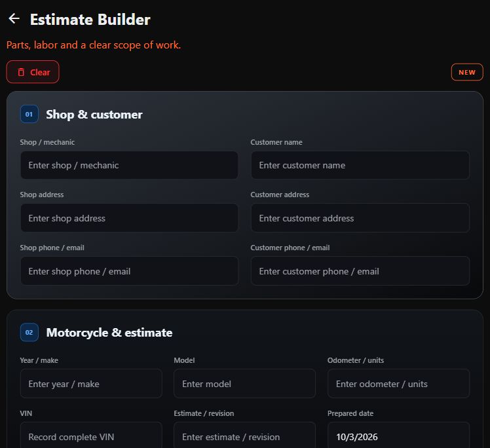Select the Customer phone / email field

tap(360, 271)
